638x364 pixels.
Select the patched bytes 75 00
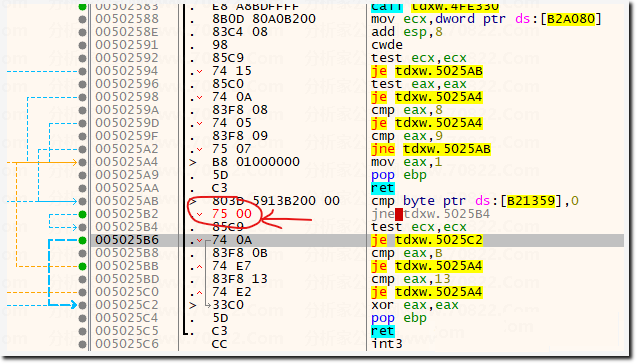(x=232, y=214)
